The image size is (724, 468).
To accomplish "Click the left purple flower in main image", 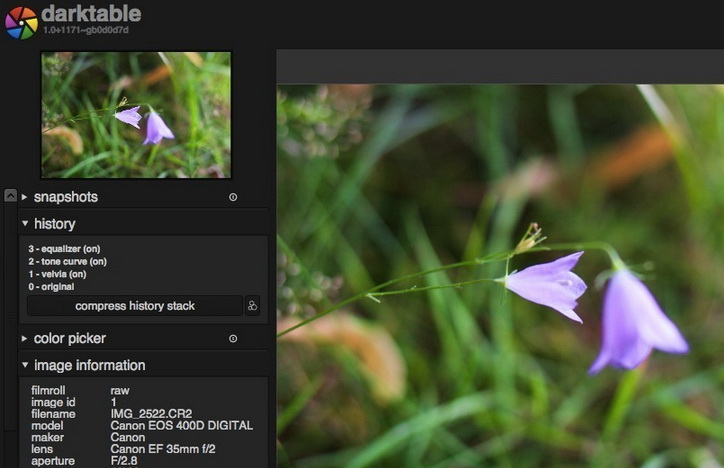I will click(547, 286).
